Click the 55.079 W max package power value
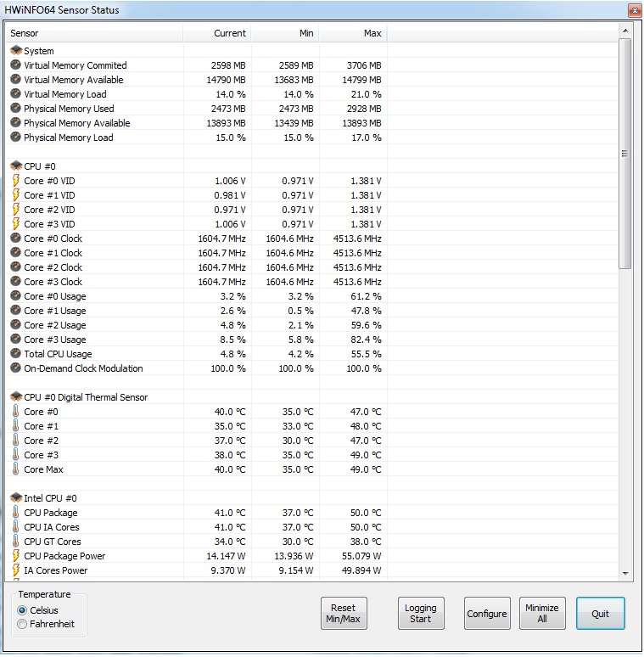This screenshot has height=657, width=644. (361, 556)
